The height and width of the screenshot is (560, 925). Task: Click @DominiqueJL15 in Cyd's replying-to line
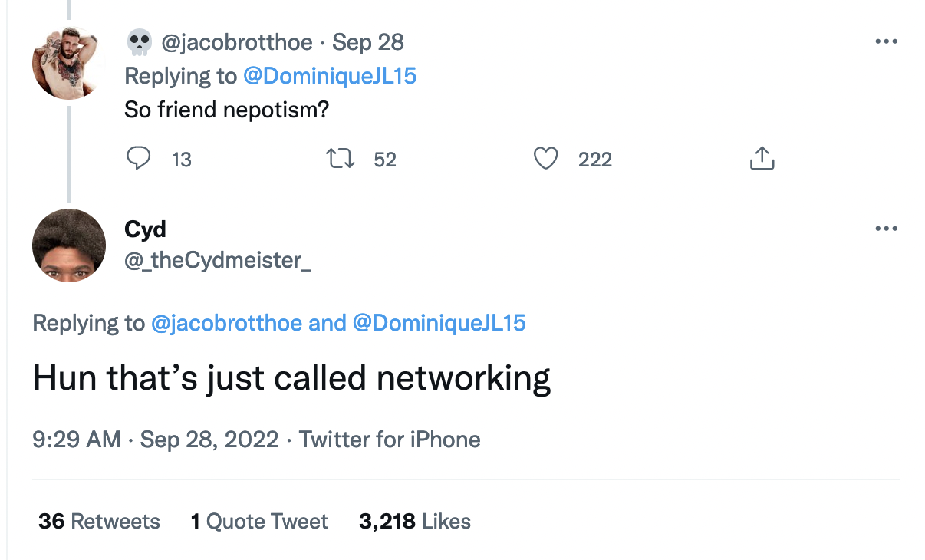point(439,323)
